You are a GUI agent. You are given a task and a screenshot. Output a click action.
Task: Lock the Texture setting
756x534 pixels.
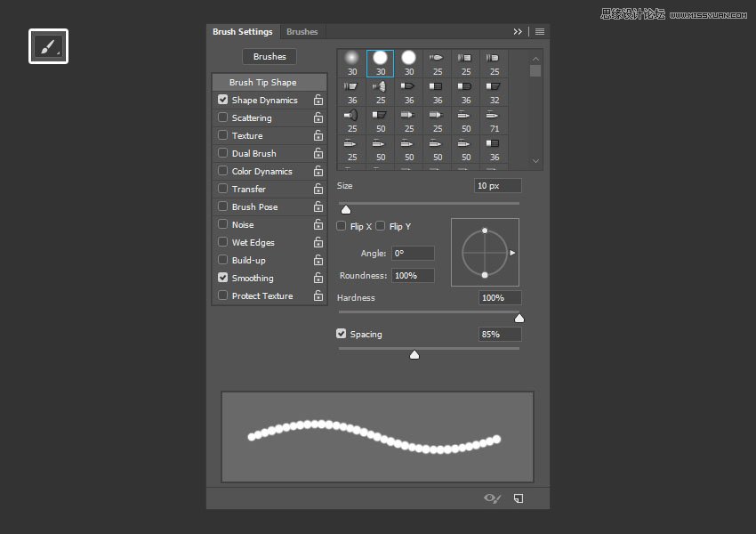[318, 135]
